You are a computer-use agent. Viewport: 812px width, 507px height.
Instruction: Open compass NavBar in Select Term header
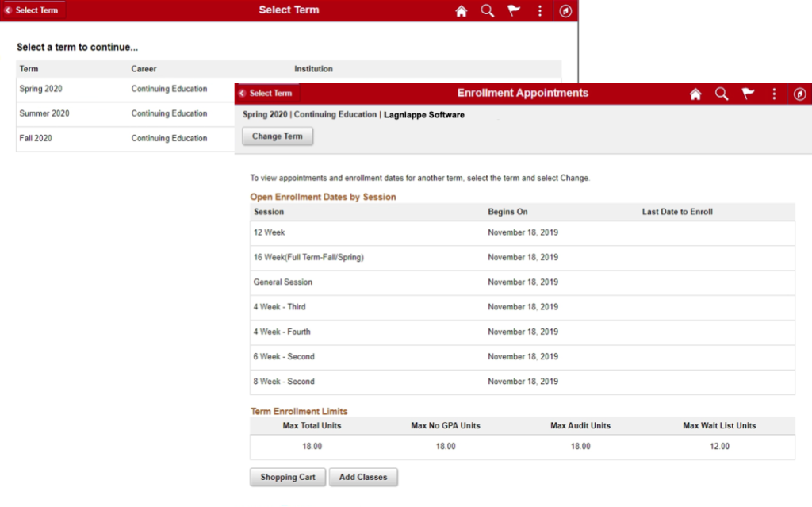pos(565,10)
